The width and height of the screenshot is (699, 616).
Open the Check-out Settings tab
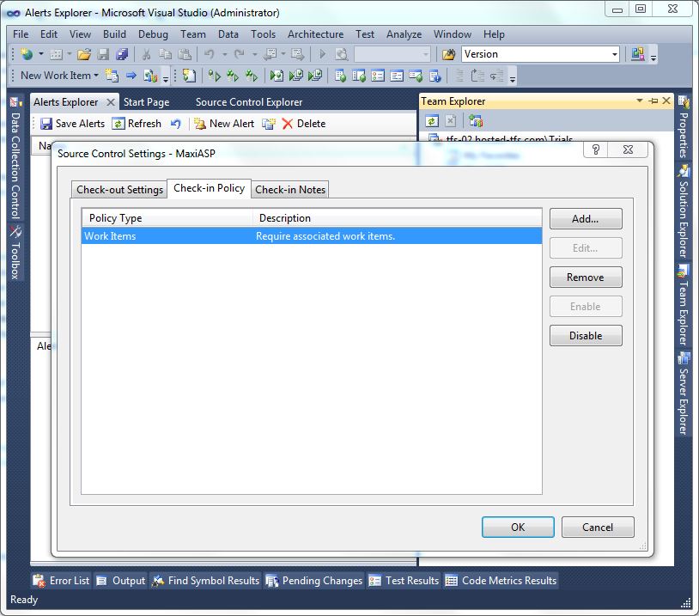point(119,190)
